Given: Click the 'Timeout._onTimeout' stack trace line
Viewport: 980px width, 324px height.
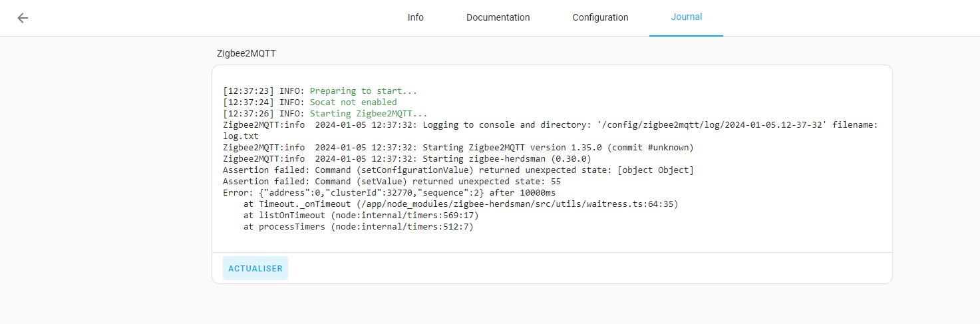Looking at the screenshot, I should click(460, 204).
